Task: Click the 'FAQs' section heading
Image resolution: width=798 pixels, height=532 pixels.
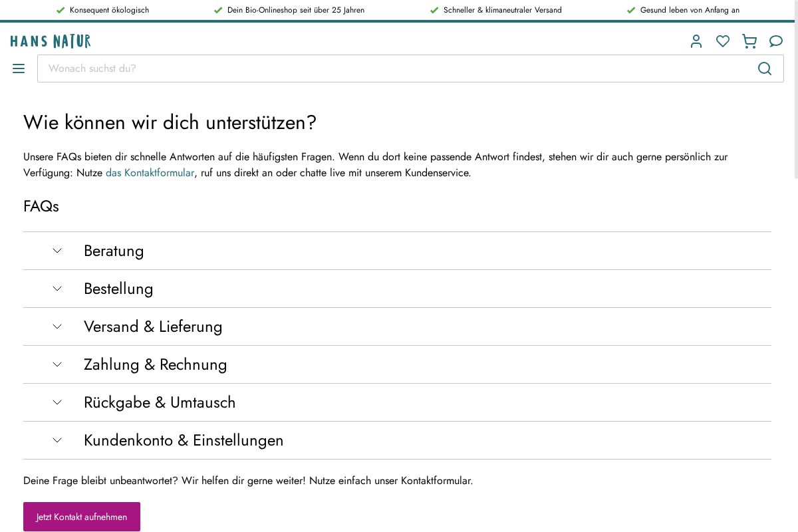Action: (41, 206)
